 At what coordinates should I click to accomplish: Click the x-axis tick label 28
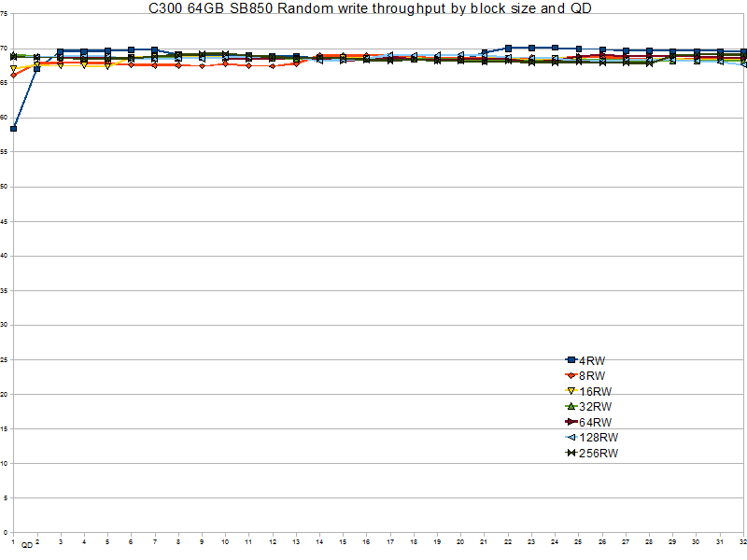(649, 542)
